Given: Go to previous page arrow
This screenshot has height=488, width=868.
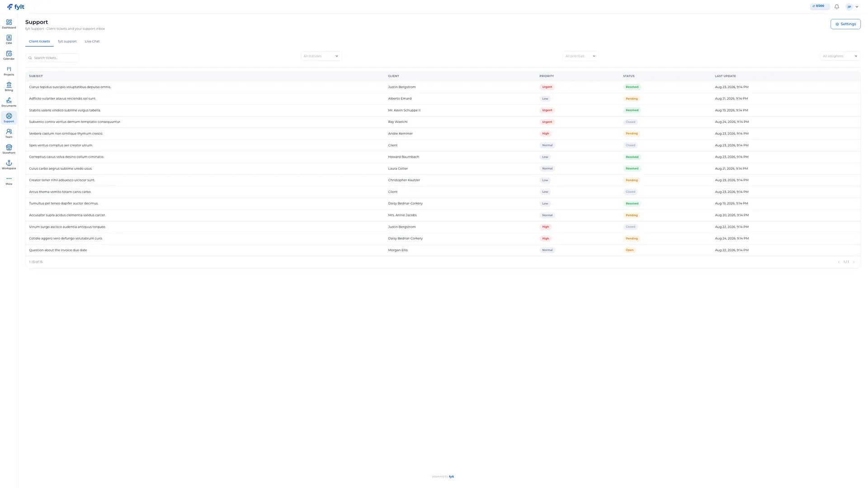Looking at the screenshot, I should 839,262.
